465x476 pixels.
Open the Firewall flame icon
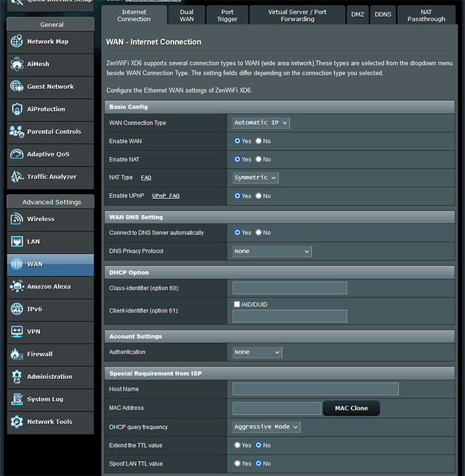[17, 354]
